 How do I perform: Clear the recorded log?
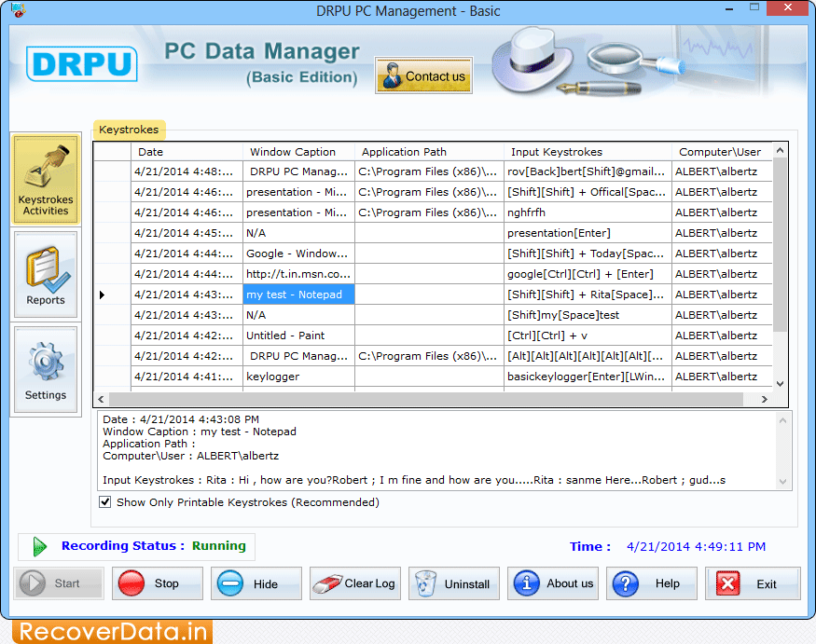click(x=355, y=583)
